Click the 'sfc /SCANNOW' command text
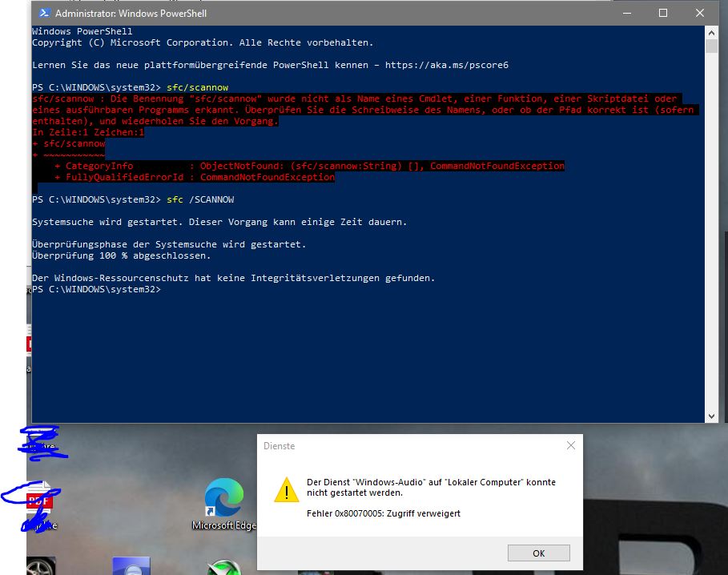 click(x=200, y=199)
